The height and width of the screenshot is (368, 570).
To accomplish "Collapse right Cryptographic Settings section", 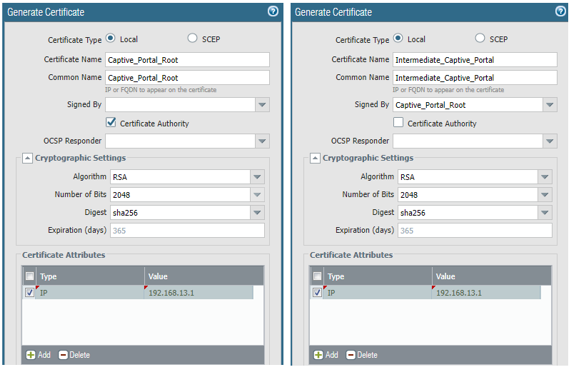I will [x=315, y=158].
